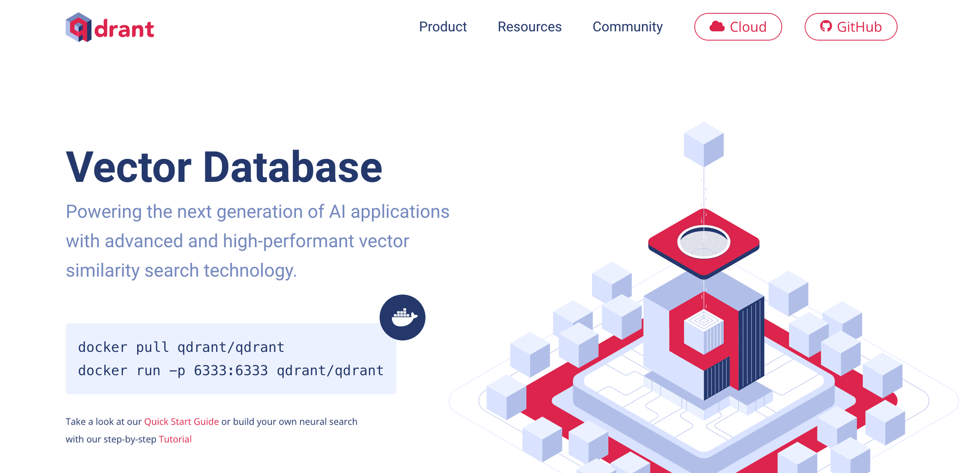Click the Docker whale icon
Viewport: 980px width, 473px height.
tap(402, 318)
